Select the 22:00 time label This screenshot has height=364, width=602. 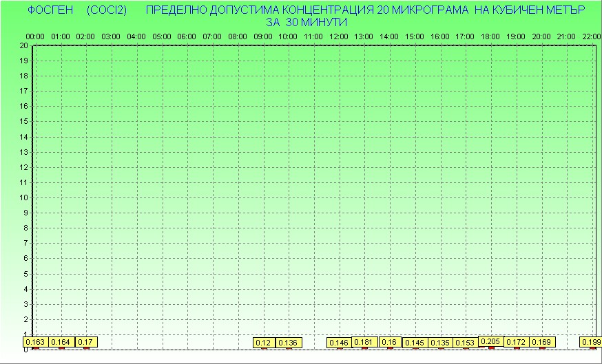click(x=592, y=36)
